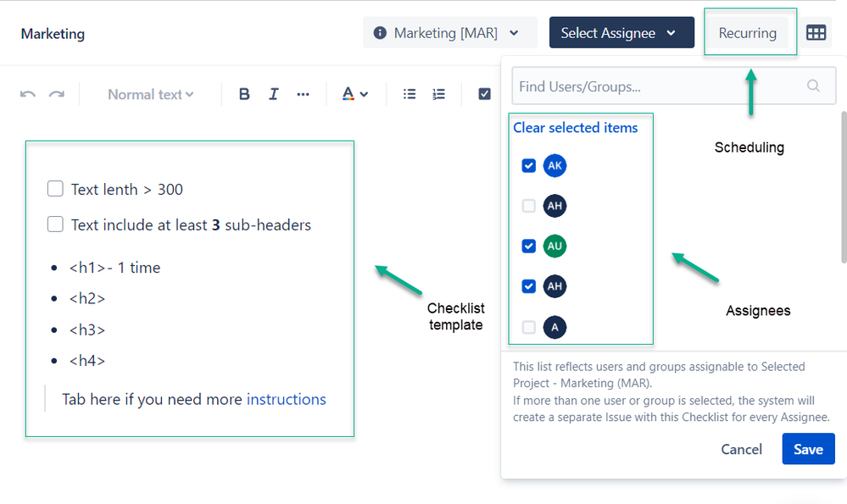Click the '<h3>' bullet item

tap(87, 330)
